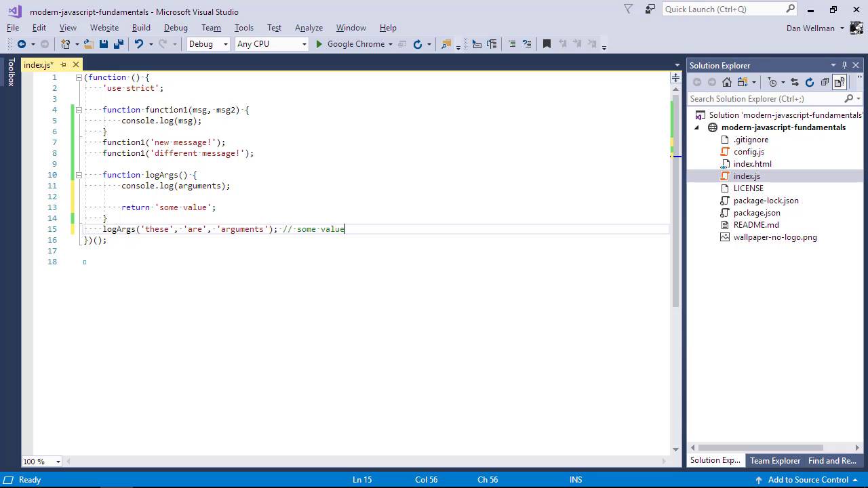Click the split editor handle above scrollbar
This screenshot has width=868, height=488.
(675, 79)
